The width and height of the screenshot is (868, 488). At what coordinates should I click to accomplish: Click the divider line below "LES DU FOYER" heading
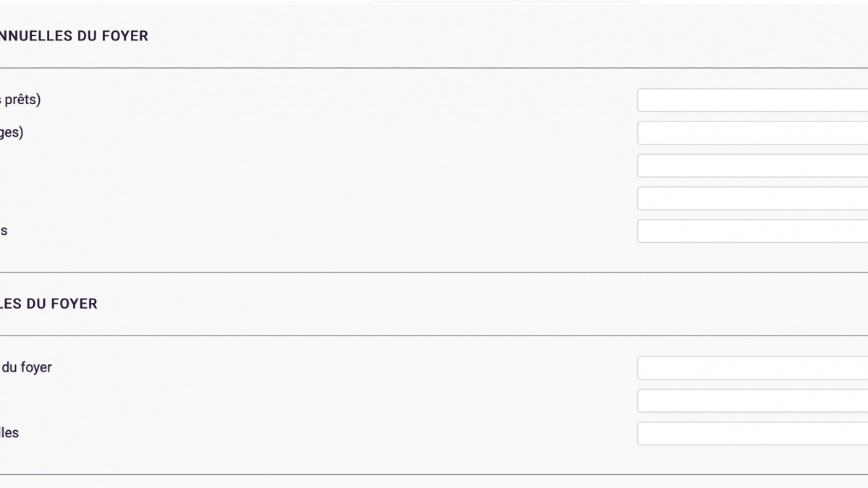coord(434,335)
